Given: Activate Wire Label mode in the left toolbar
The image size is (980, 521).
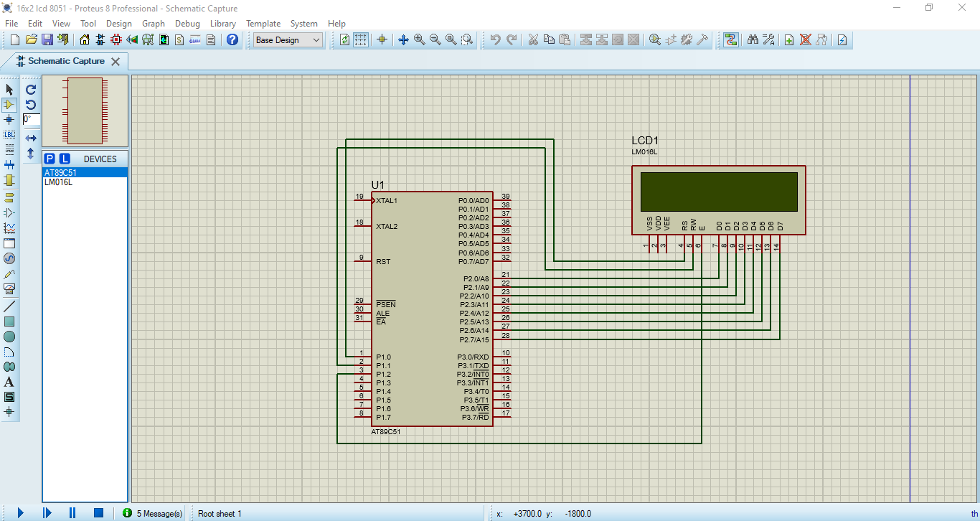Looking at the screenshot, I should coord(9,135).
